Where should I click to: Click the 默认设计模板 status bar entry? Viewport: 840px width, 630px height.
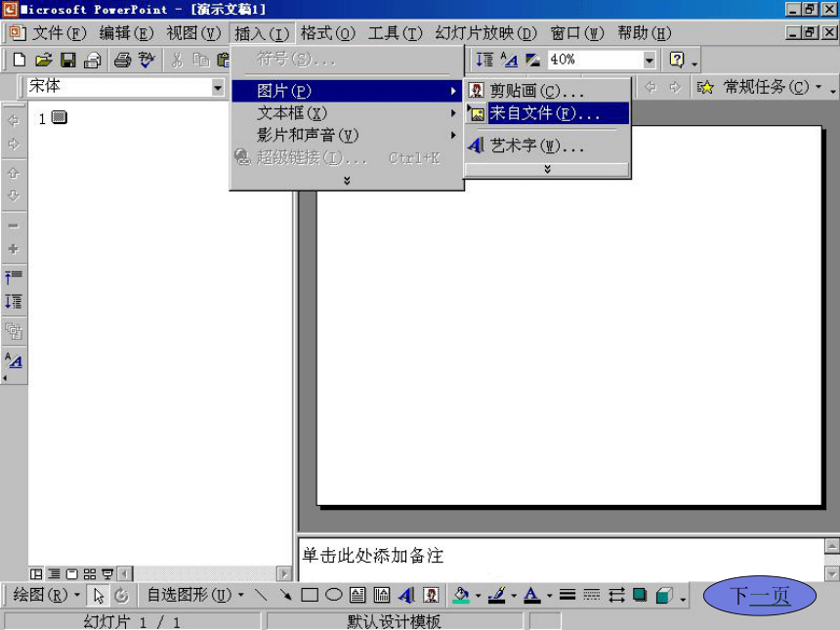pyautogui.click(x=394, y=621)
